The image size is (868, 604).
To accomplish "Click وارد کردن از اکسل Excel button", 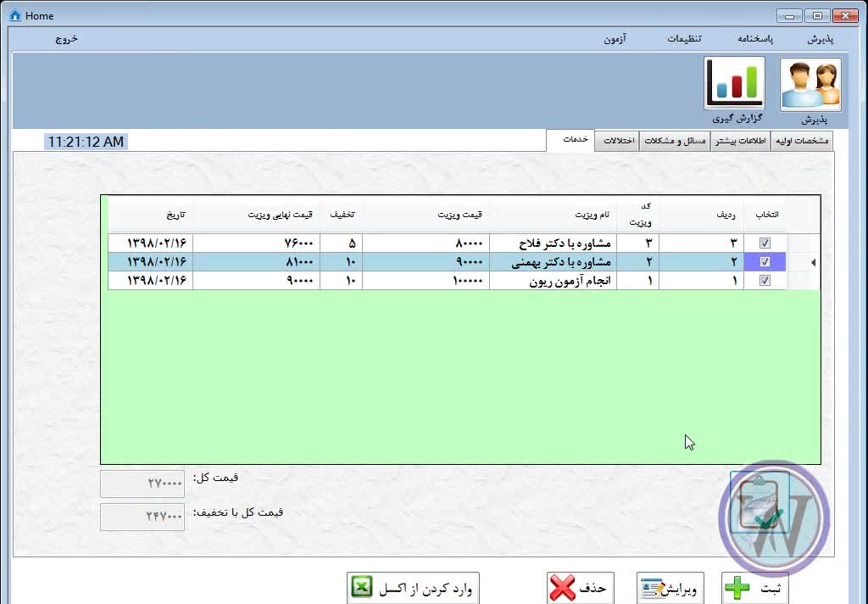I will click(x=413, y=588).
